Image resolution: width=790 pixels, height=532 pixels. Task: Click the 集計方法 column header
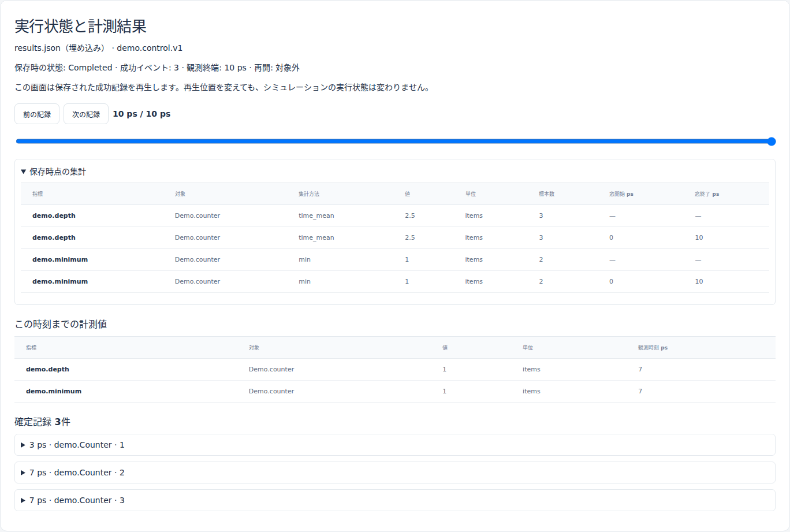point(309,194)
